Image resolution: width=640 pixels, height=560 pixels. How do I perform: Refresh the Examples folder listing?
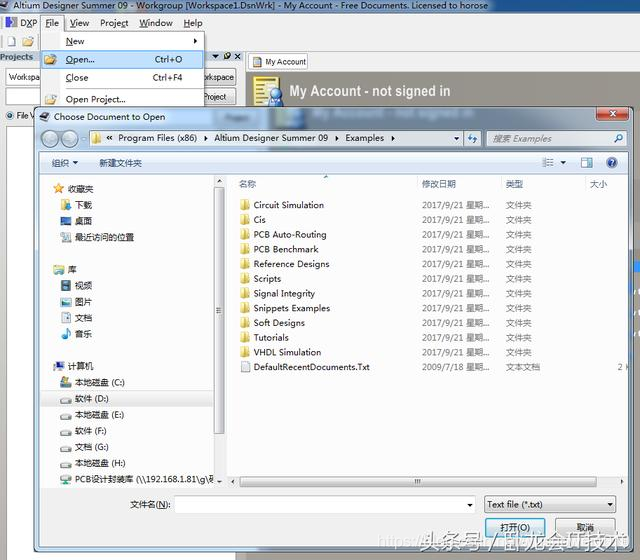click(x=473, y=139)
